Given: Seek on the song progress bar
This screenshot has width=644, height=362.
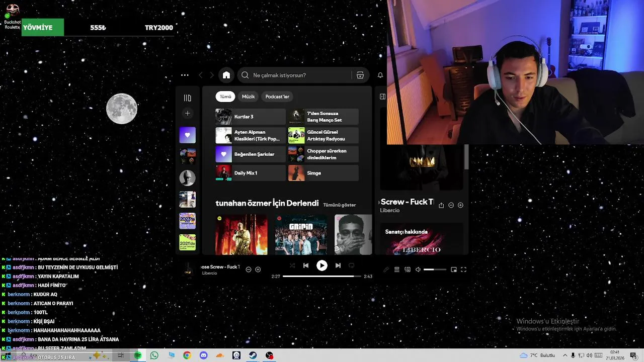Looking at the screenshot, I should 322,276.
